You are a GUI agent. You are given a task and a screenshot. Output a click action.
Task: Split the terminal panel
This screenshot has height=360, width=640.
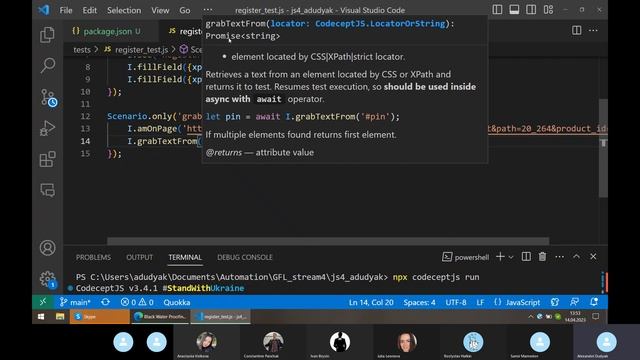point(526,257)
